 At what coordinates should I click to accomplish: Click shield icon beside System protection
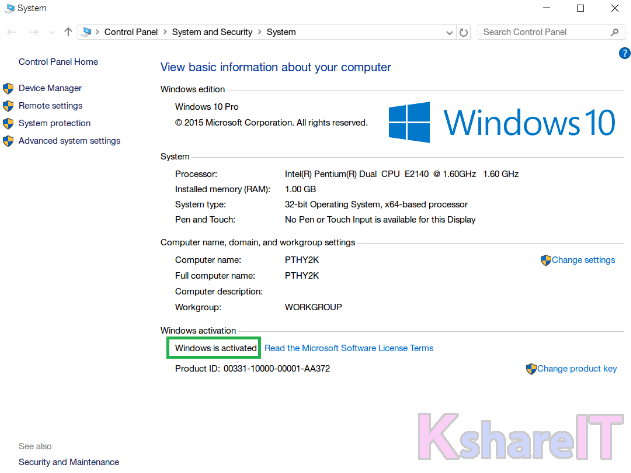[x=8, y=123]
